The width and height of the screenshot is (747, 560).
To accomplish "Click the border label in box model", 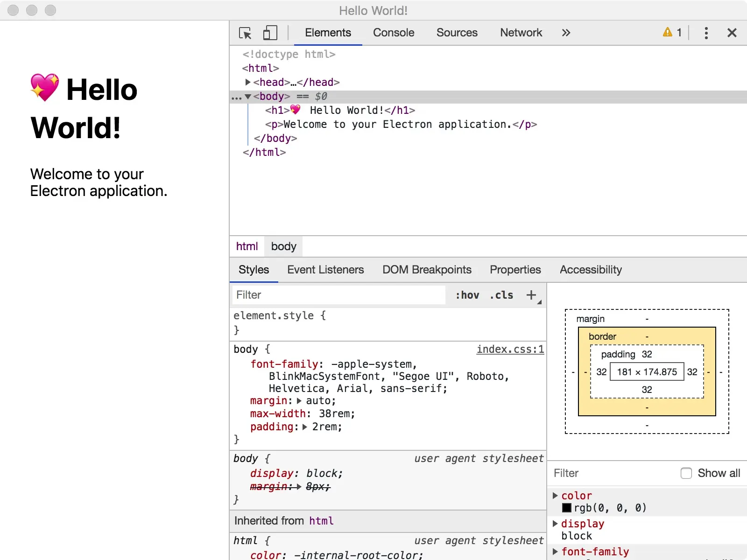I will tap(602, 336).
